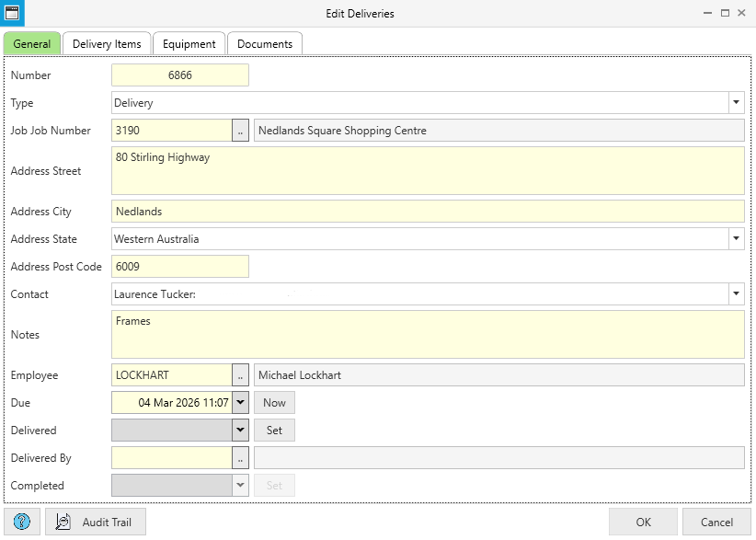This screenshot has width=756, height=540.
Task: Click the help question mark icon
Action: point(22,522)
